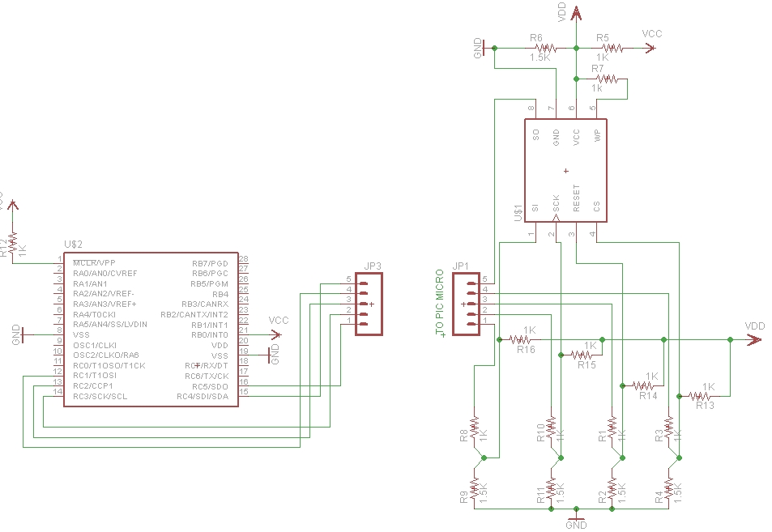The image size is (772, 532).
Task: Click the VCC label beside resistor R5
Action: coord(652,34)
